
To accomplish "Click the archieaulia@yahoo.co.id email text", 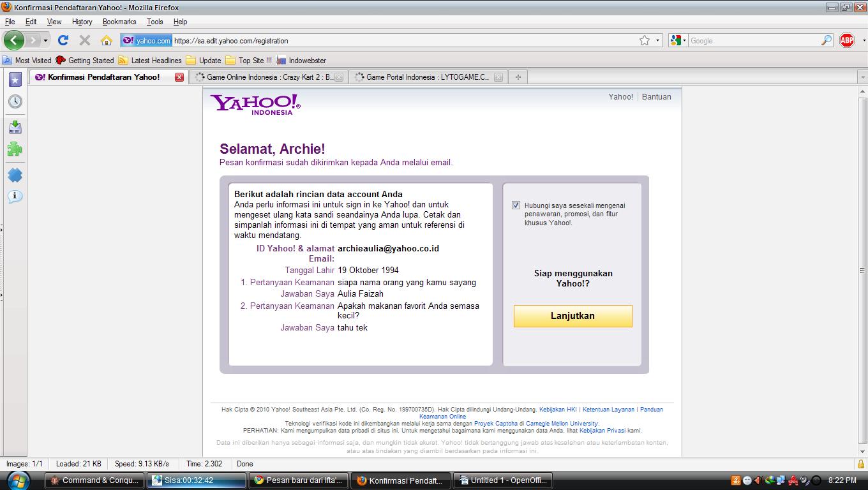I will (x=388, y=248).
